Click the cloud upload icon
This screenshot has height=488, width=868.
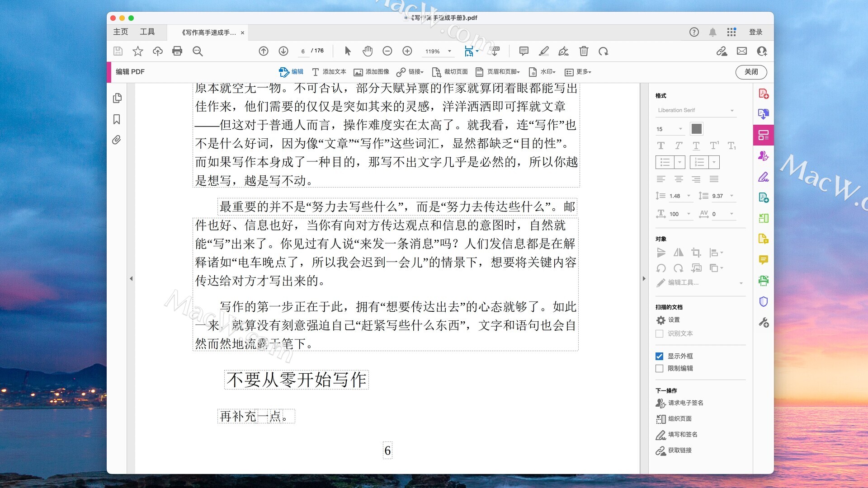158,51
